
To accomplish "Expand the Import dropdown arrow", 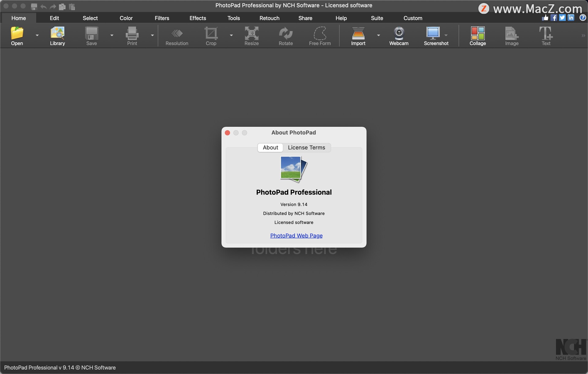I will click(x=379, y=35).
